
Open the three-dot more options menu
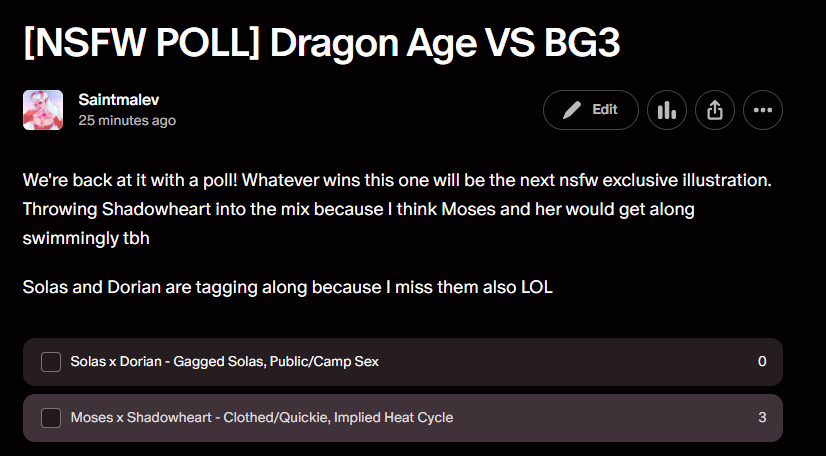point(763,110)
